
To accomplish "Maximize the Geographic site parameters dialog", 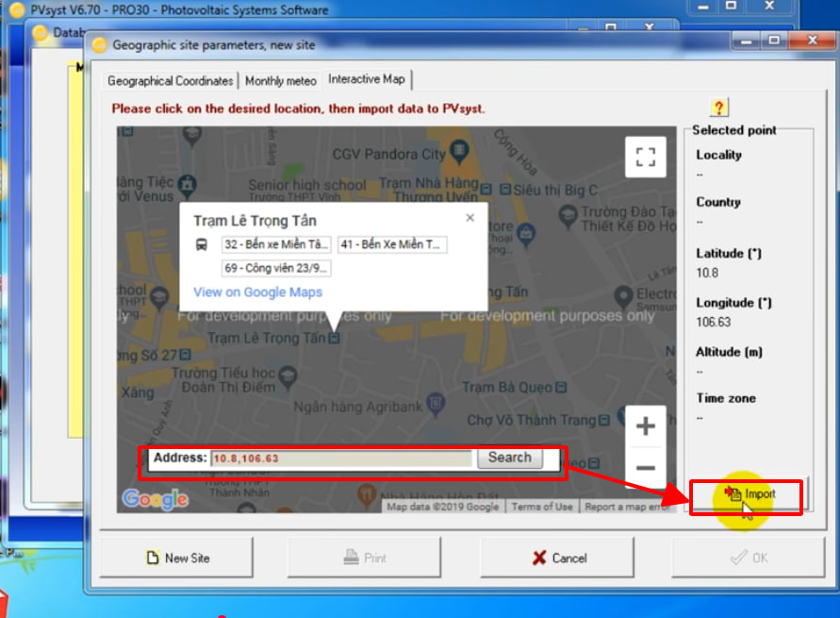I will [774, 41].
